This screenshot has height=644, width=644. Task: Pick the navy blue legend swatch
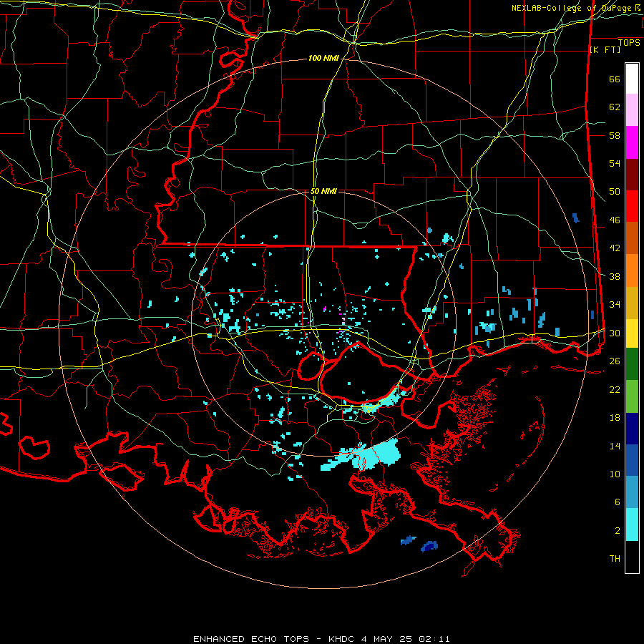(632, 429)
